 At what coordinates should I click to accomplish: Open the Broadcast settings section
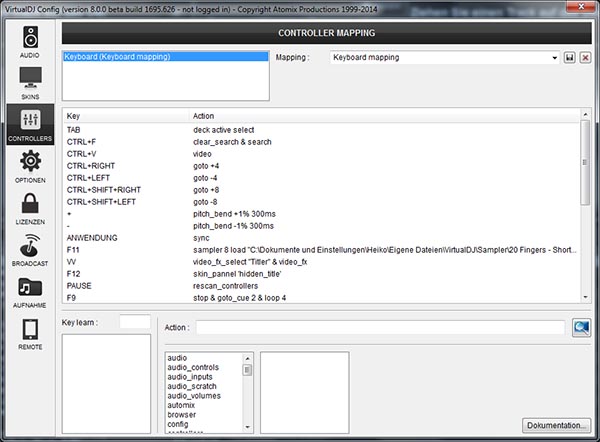pyautogui.click(x=30, y=250)
